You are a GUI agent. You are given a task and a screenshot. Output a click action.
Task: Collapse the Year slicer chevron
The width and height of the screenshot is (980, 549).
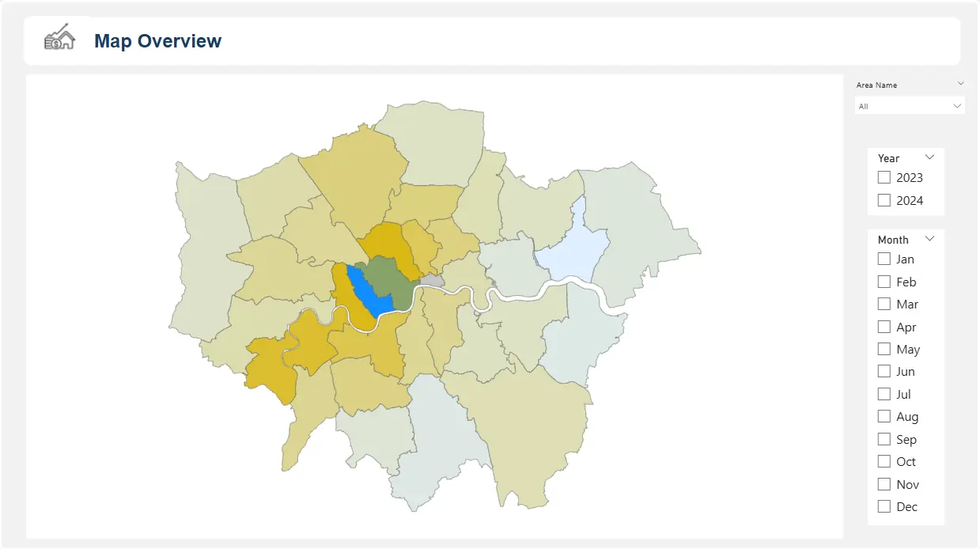click(x=930, y=157)
